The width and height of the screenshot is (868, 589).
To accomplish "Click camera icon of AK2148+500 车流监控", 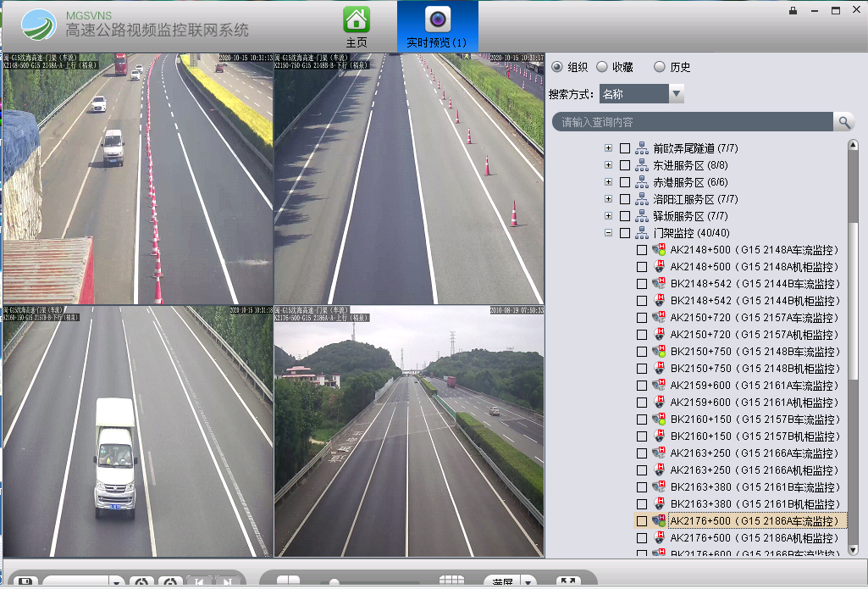I will 659,250.
